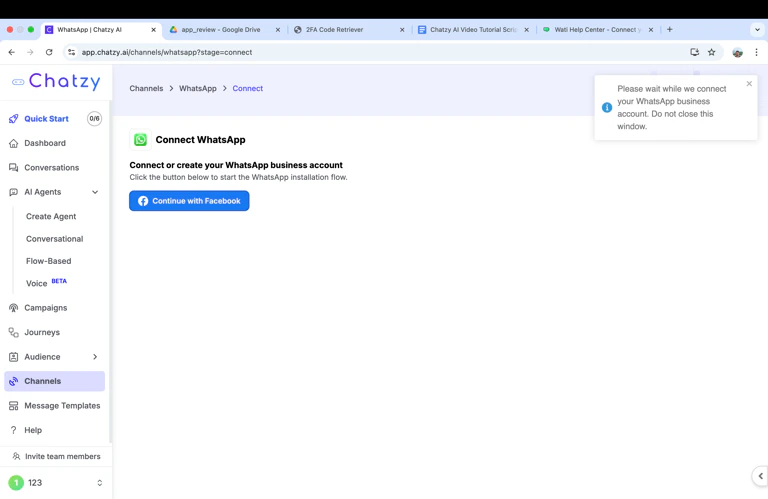The width and height of the screenshot is (768, 499).
Task: Select the WhatsApp | Chatzy AI tab
Action: pyautogui.click(x=89, y=29)
